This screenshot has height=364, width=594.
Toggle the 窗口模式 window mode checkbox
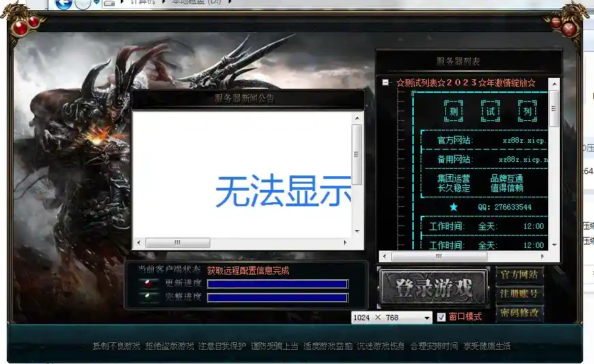coord(441,317)
